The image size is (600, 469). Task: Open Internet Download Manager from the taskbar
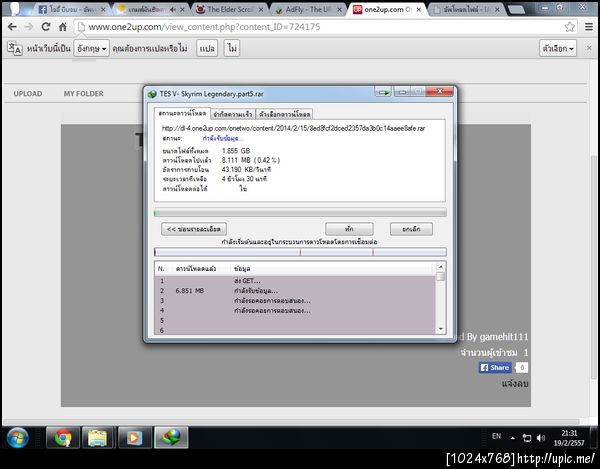point(171,438)
